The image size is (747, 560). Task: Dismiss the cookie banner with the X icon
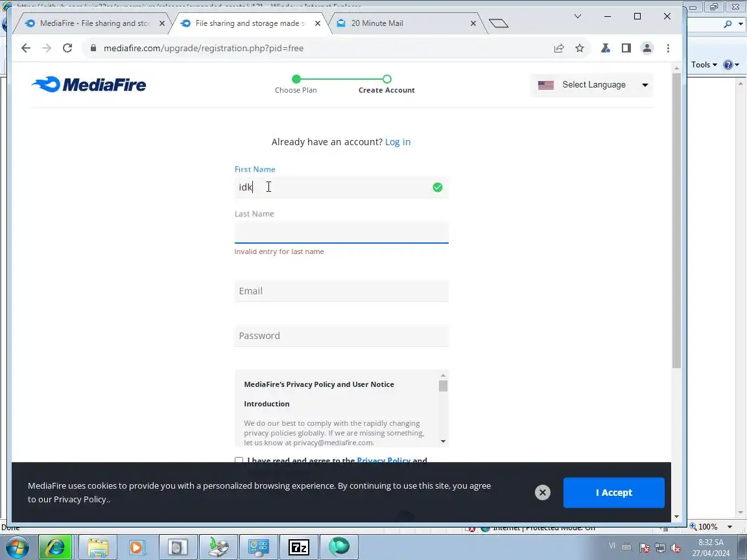(x=542, y=493)
